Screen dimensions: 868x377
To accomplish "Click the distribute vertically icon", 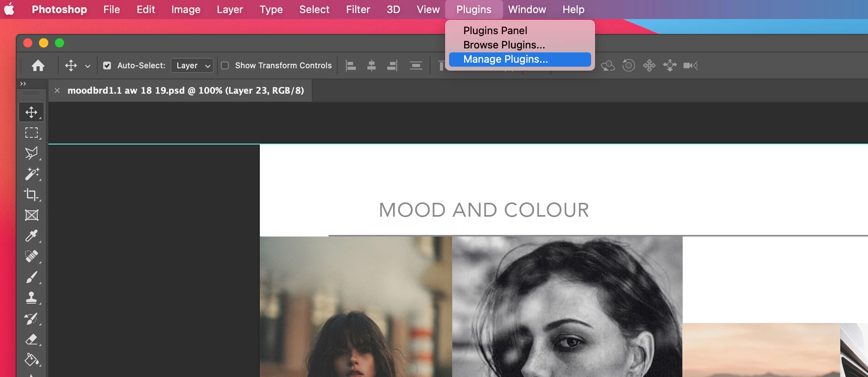I will (416, 65).
